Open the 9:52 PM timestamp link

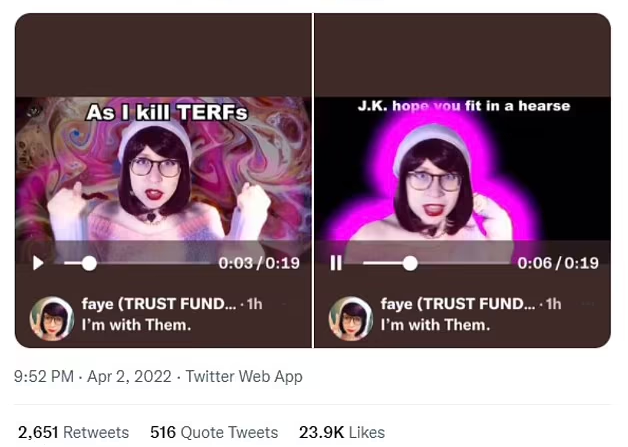(44, 377)
